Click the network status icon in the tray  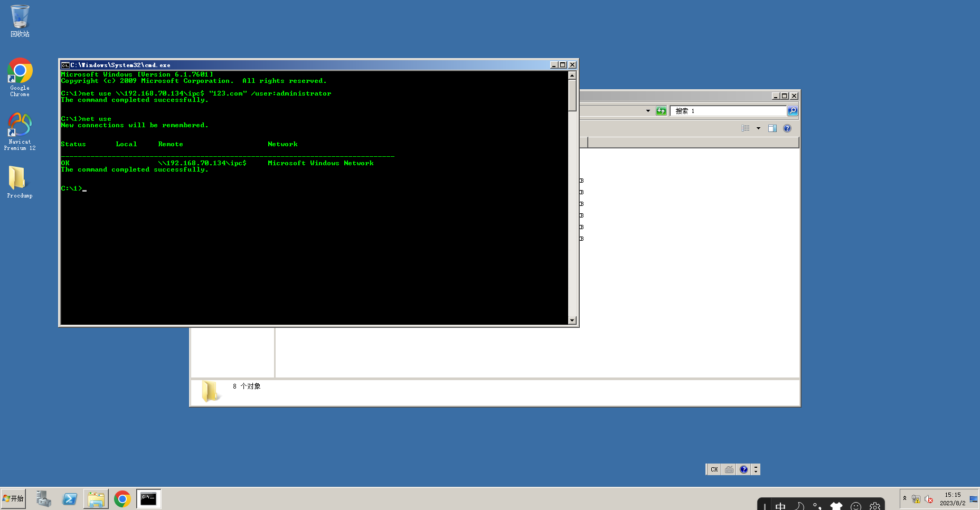[x=917, y=499]
